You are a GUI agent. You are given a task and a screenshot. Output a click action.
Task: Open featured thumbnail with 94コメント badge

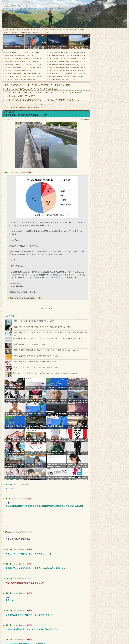tap(57, 42)
